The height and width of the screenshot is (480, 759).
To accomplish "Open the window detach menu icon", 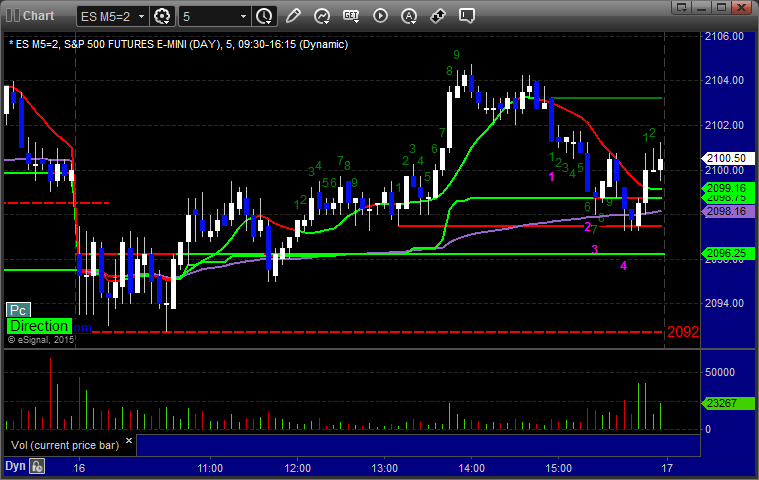I will (x=682, y=7).
